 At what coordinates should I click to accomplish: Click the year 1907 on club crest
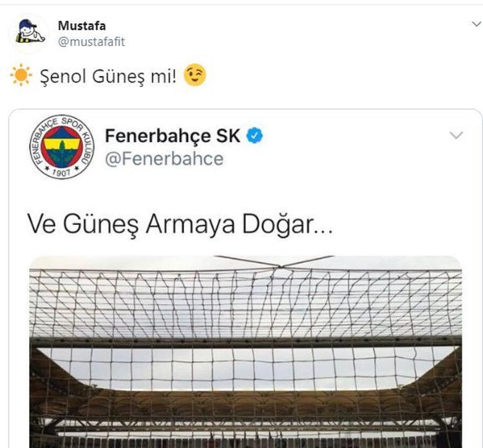tap(62, 172)
